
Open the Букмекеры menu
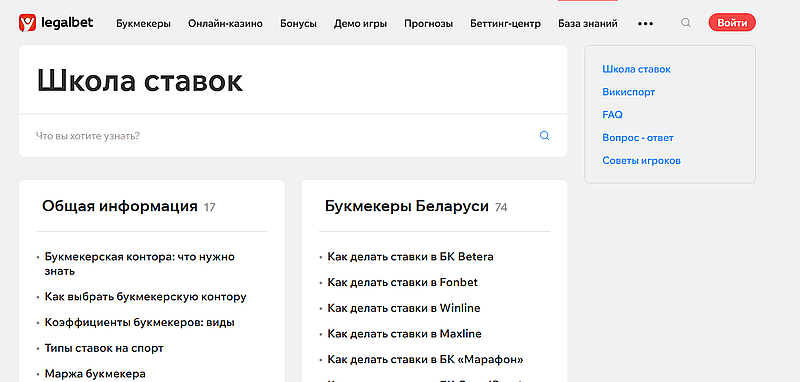[143, 23]
